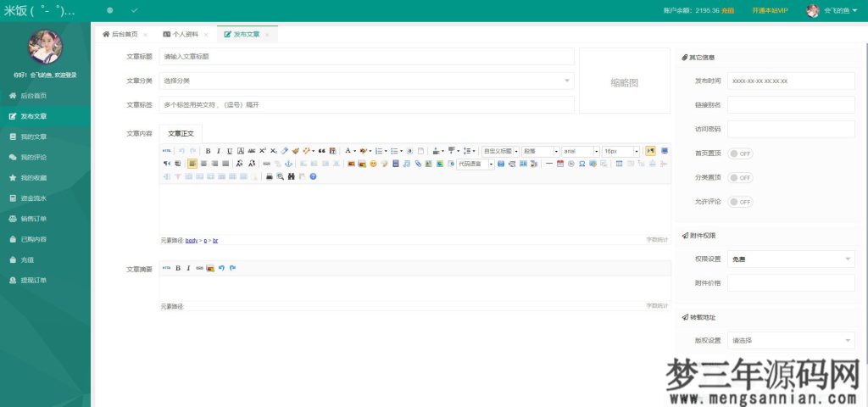
Task: Toggle the 首页置顶 switch
Action: coord(740,153)
